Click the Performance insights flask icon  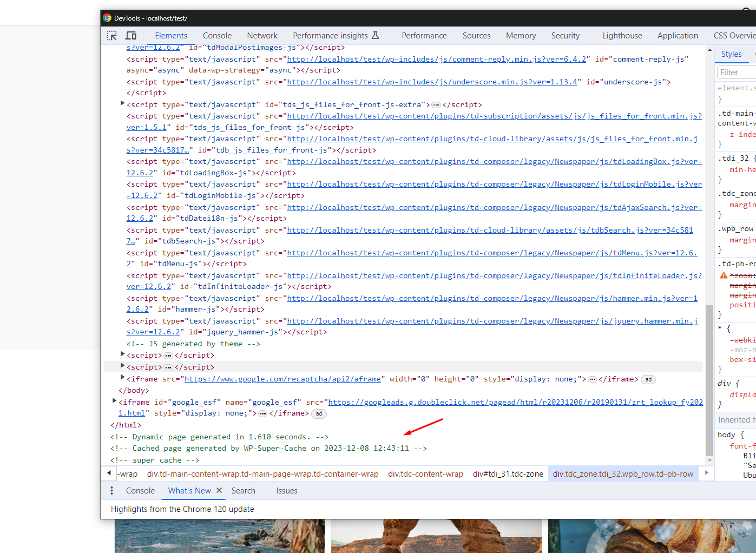coord(376,35)
